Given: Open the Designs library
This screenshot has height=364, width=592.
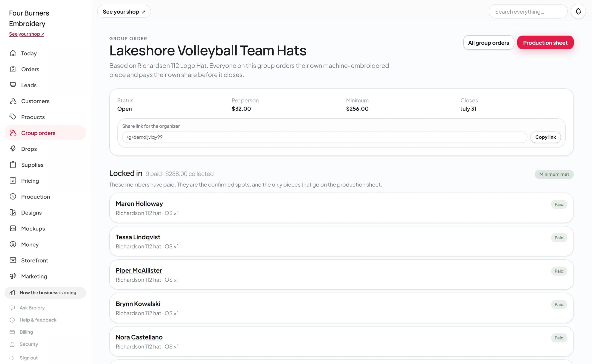Looking at the screenshot, I should coord(45,212).
